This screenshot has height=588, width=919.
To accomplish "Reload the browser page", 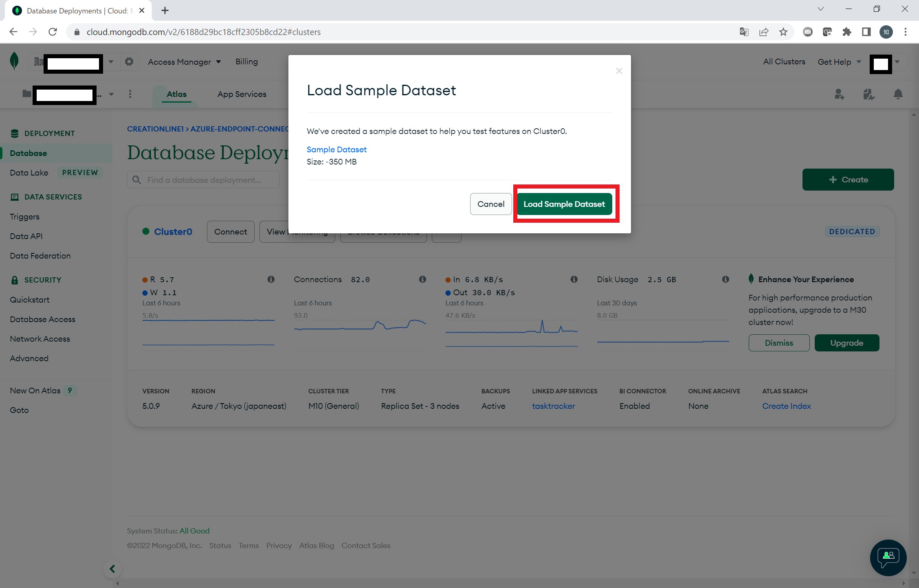I will [53, 32].
